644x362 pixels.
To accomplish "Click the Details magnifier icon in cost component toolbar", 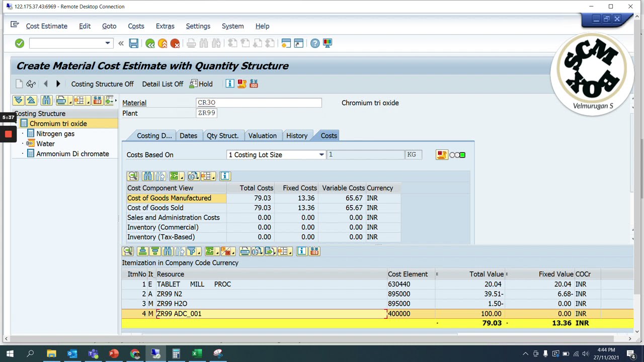I will (x=133, y=176).
